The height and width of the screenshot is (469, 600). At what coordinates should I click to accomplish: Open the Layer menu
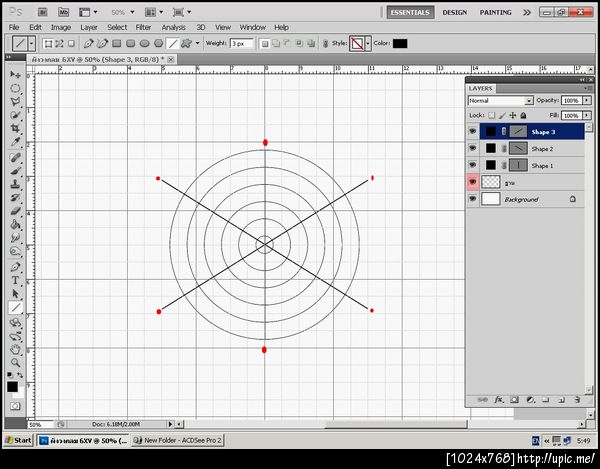pyautogui.click(x=89, y=27)
